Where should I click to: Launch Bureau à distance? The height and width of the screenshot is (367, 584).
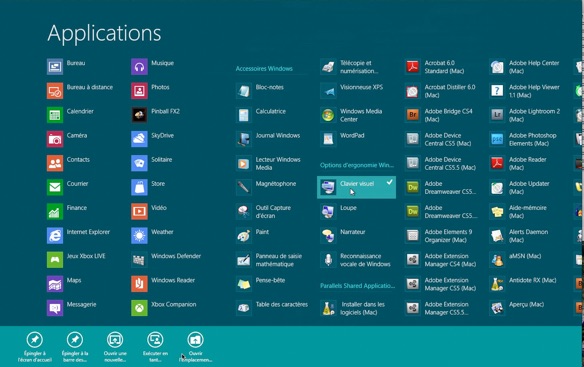pos(80,91)
